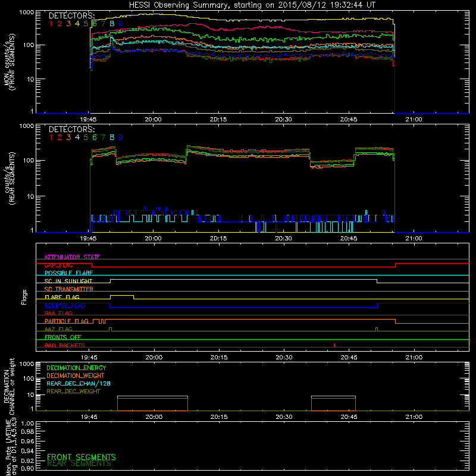Click 20:45 tick label under decimation plot
Image resolution: width=476 pixels, height=476 pixels.
tap(349, 417)
